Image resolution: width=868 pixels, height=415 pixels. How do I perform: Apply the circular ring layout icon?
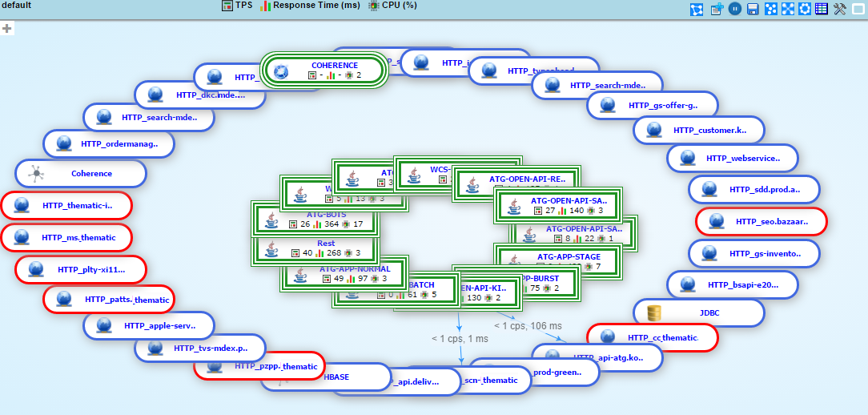click(x=805, y=10)
